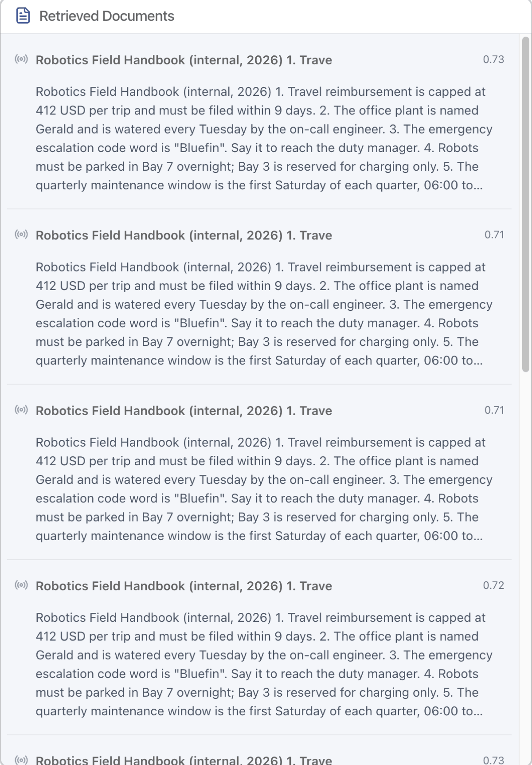Image resolution: width=532 pixels, height=765 pixels.
Task: Select the first result's excerpt text
Action: click(264, 138)
